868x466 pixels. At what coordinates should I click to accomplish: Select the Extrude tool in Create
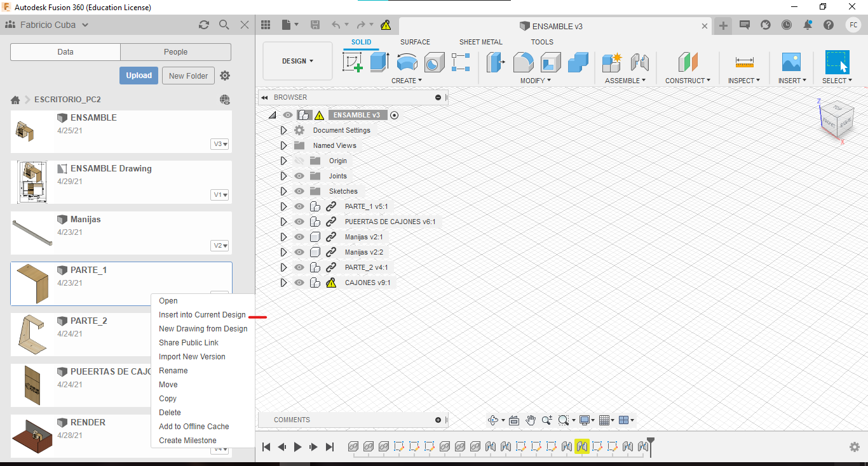379,62
